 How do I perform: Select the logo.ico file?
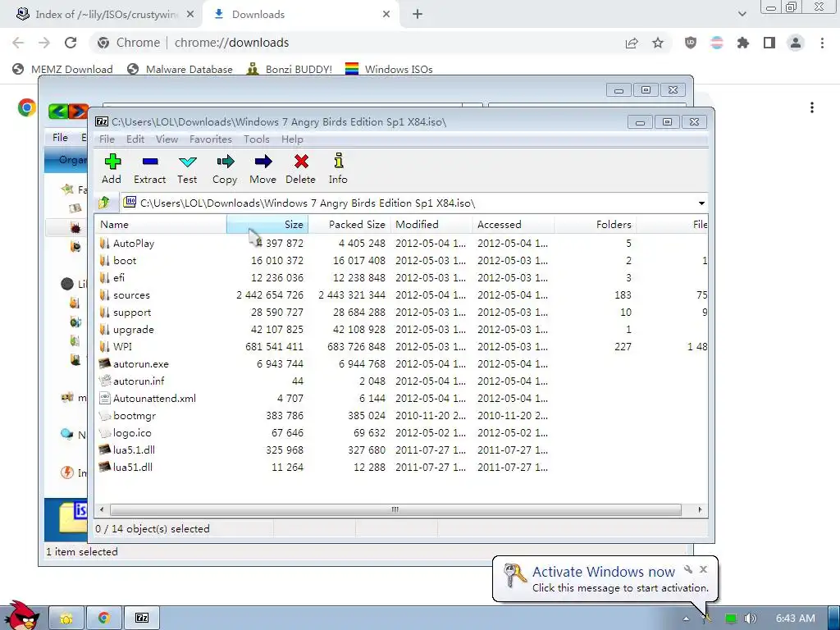tap(132, 433)
